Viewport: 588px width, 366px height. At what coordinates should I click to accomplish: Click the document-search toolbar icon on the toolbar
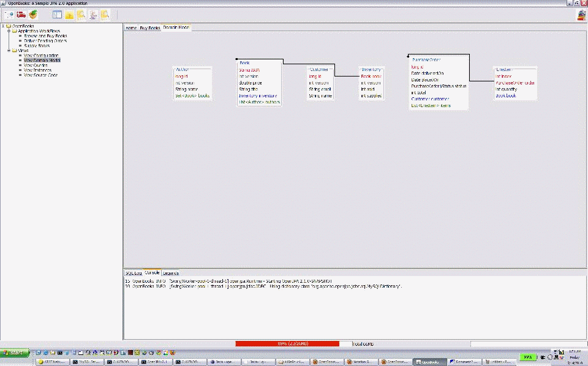[x=104, y=15]
